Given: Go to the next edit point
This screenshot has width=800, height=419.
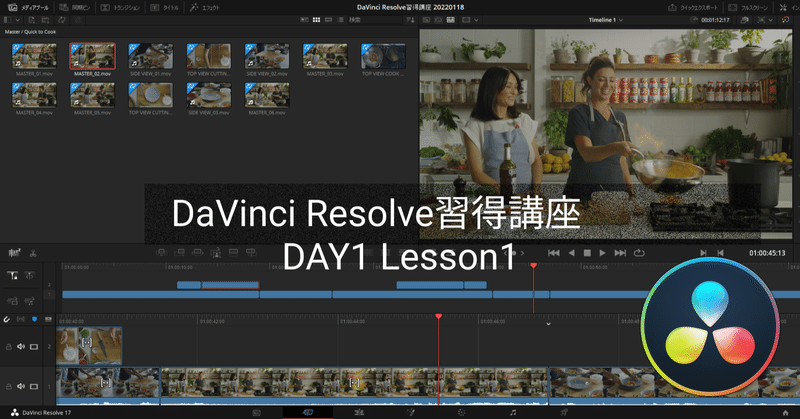Looking at the screenshot, I should tap(703, 253).
